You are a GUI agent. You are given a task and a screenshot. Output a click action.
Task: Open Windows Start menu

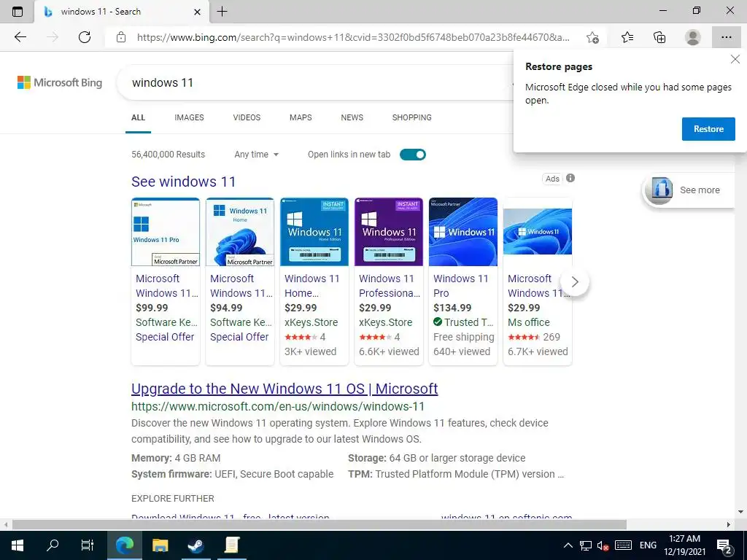[18, 545]
